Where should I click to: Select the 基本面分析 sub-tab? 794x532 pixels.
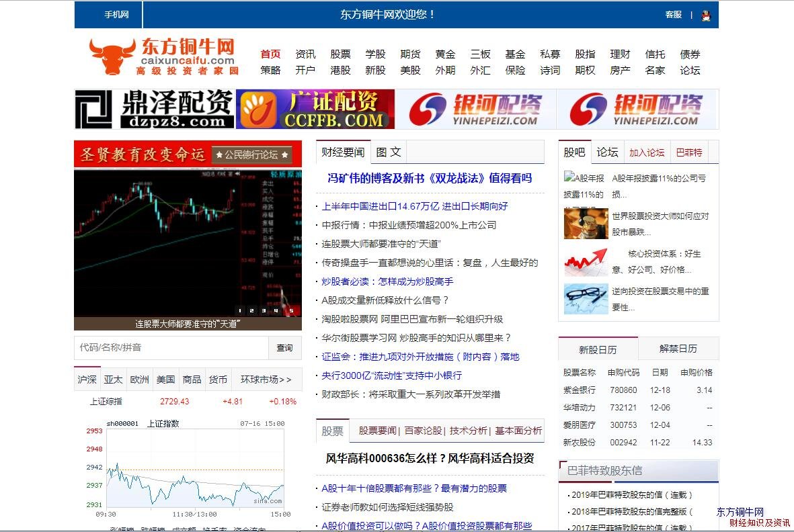coord(518,431)
